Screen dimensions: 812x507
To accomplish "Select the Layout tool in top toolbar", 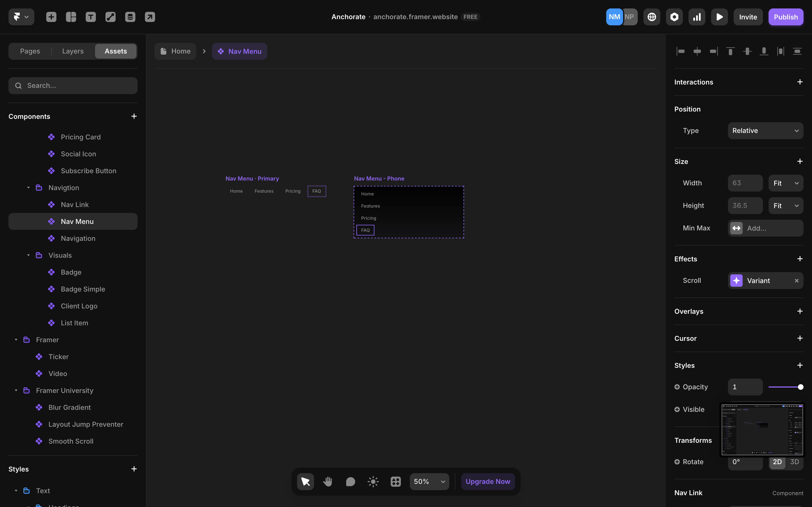I will (71, 17).
